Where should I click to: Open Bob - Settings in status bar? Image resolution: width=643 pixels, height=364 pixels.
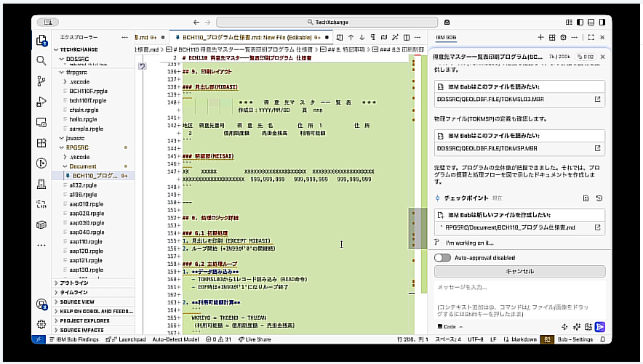[x=575, y=339]
